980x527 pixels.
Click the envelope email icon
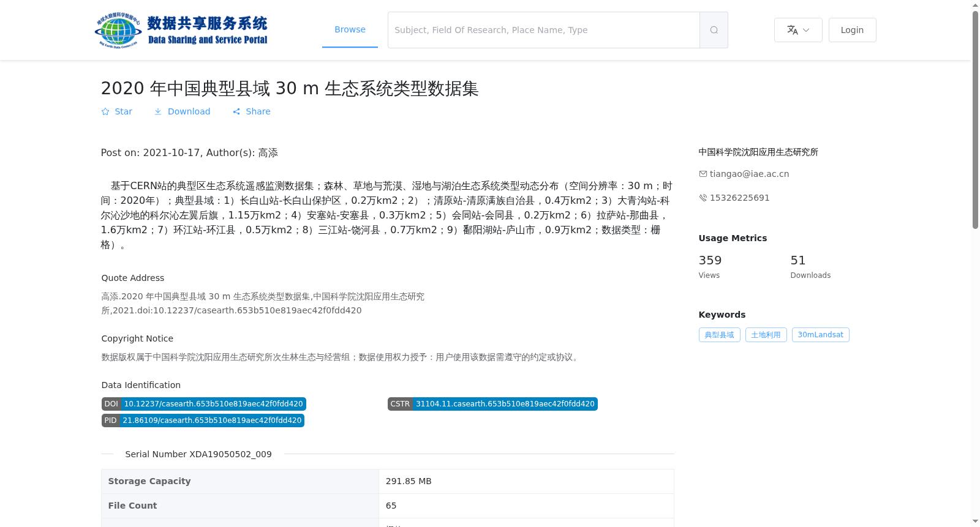703,174
